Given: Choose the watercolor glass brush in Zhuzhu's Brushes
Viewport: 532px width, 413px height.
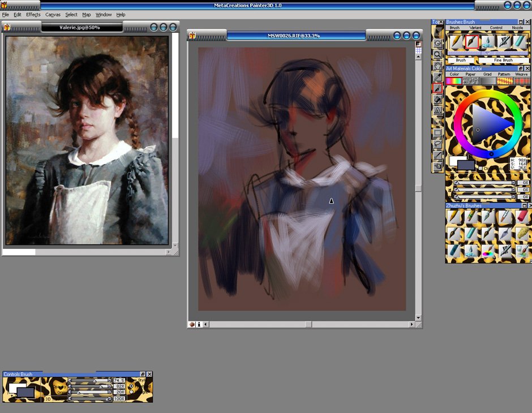Looking at the screenshot, I should (x=522, y=251).
